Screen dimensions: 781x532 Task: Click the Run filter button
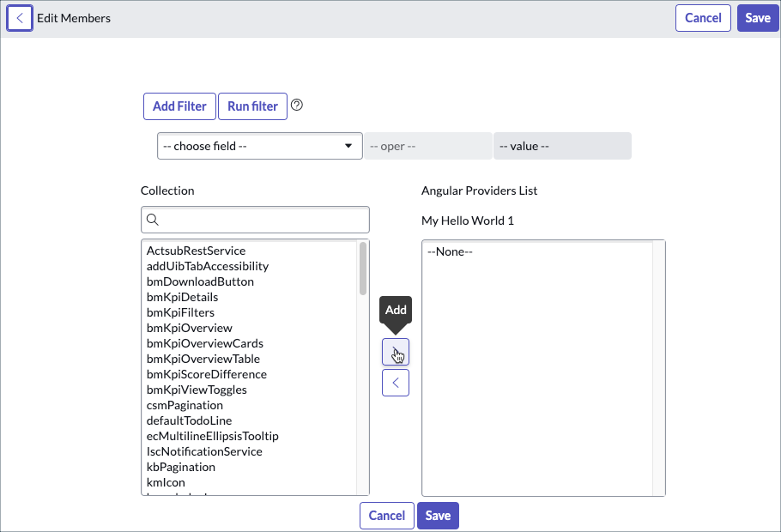coord(252,106)
